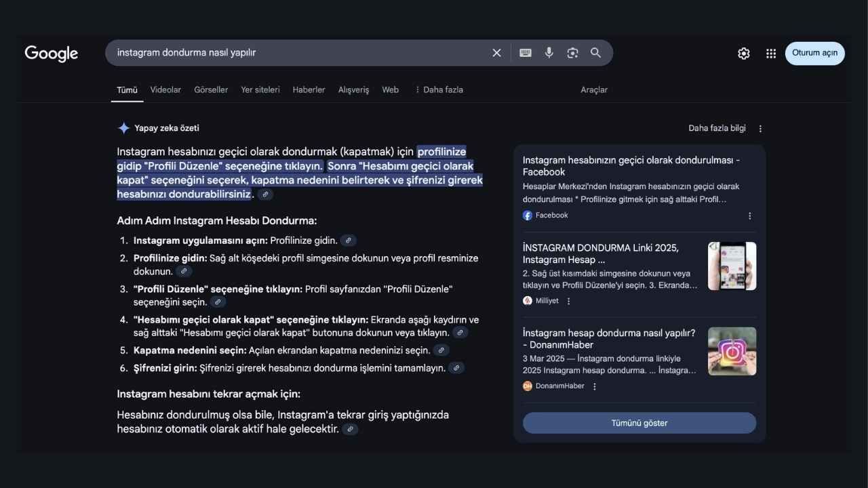The height and width of the screenshot is (488, 868).
Task: Switch to the Görseller tab
Action: (210, 89)
